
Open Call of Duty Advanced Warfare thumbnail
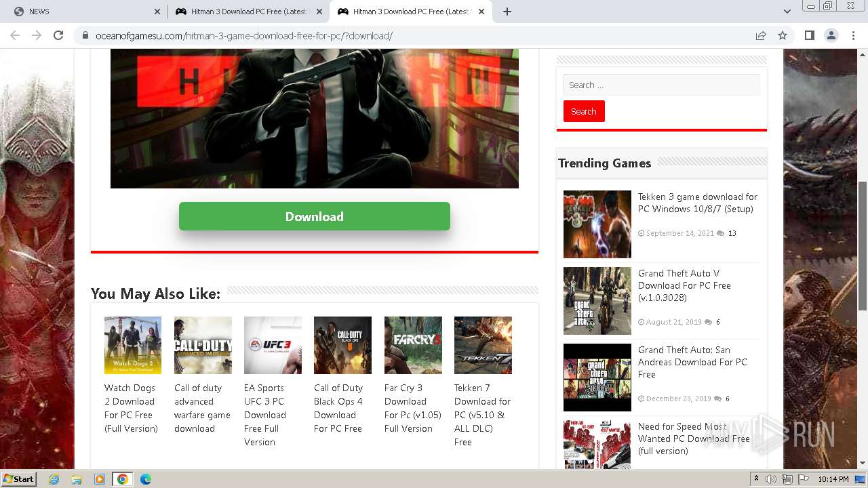pos(203,345)
